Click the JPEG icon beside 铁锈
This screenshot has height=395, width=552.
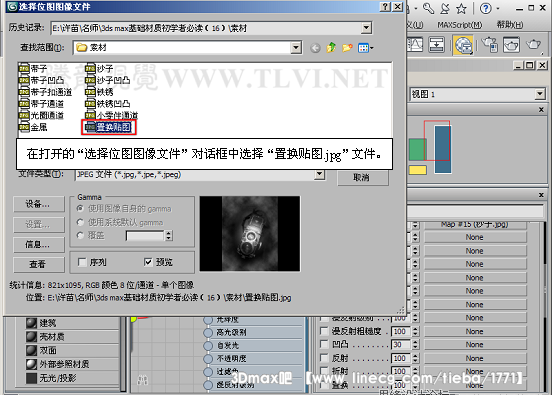pyautogui.click(x=90, y=92)
